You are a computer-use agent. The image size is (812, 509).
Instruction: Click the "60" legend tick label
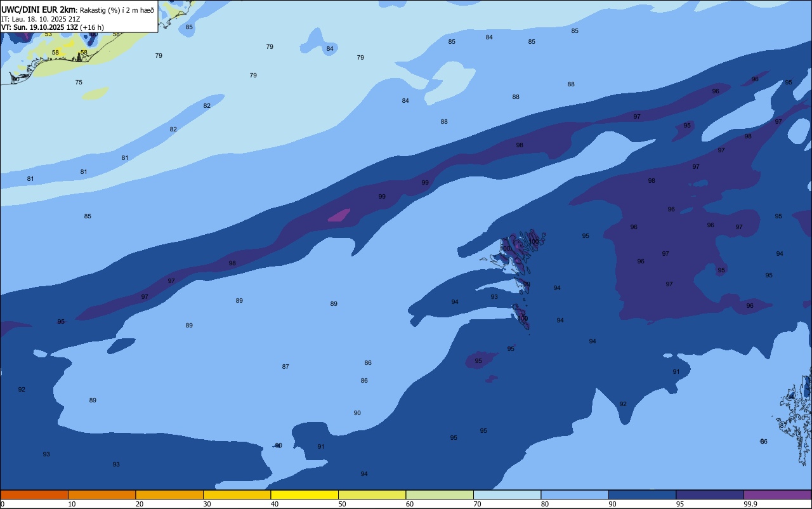pos(410,504)
